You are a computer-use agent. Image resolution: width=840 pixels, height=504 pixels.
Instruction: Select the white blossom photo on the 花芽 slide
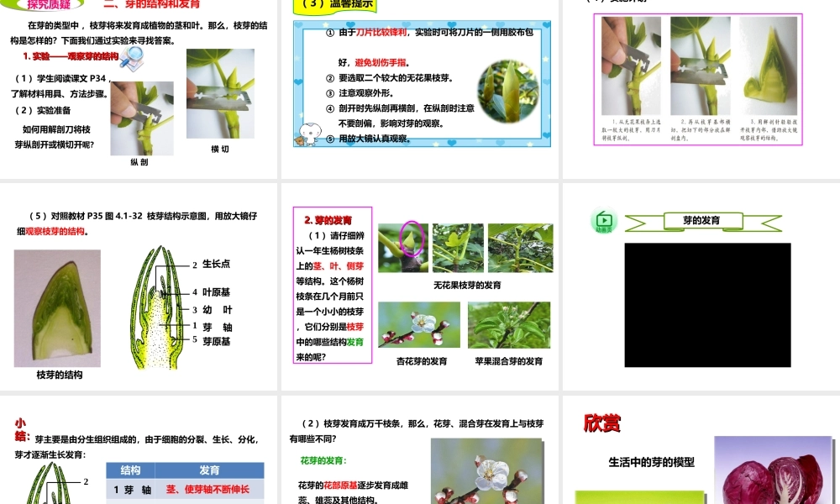(487, 472)
